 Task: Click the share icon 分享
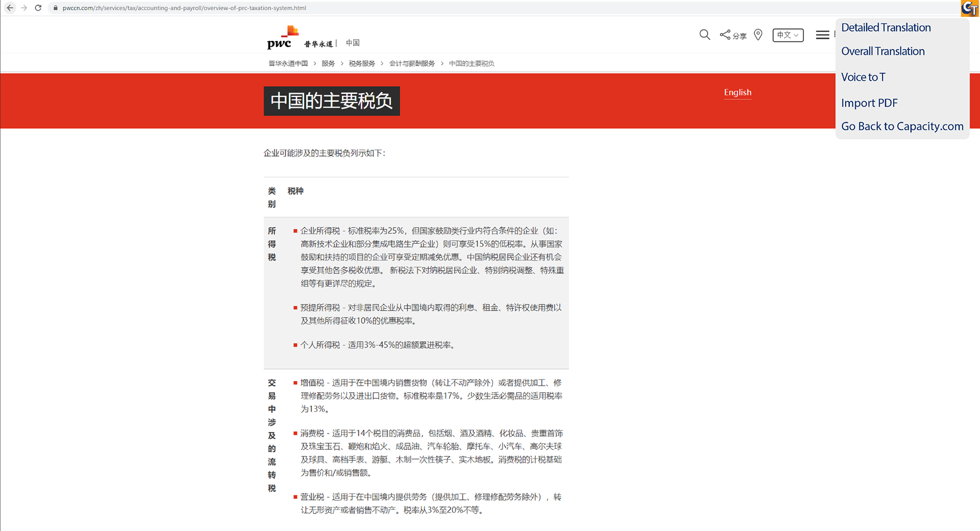click(733, 35)
